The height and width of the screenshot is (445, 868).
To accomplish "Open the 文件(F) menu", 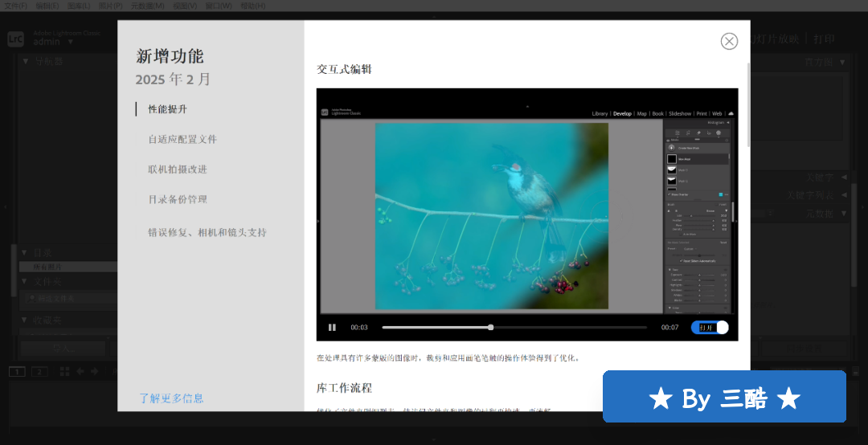I will [15, 6].
